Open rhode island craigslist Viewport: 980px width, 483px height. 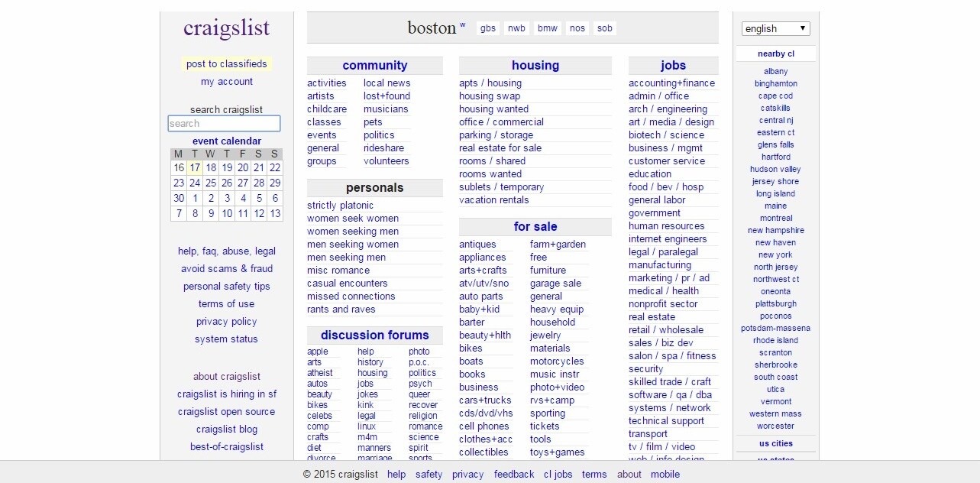(x=776, y=340)
